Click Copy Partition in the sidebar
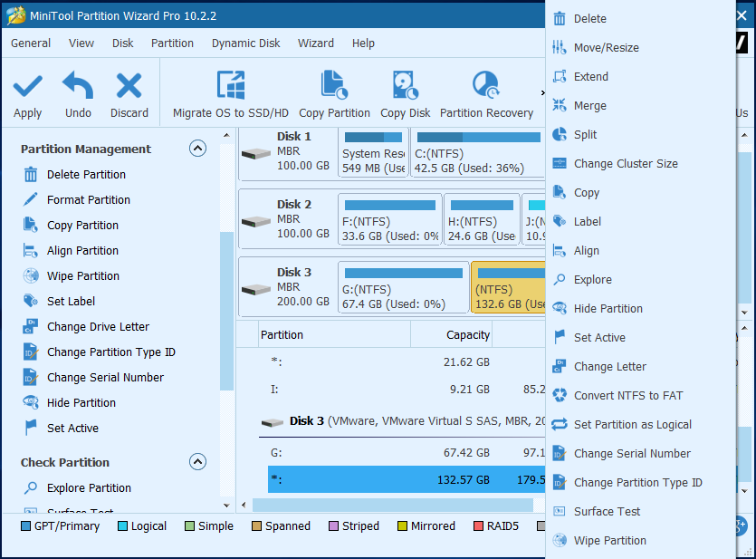 tap(82, 226)
